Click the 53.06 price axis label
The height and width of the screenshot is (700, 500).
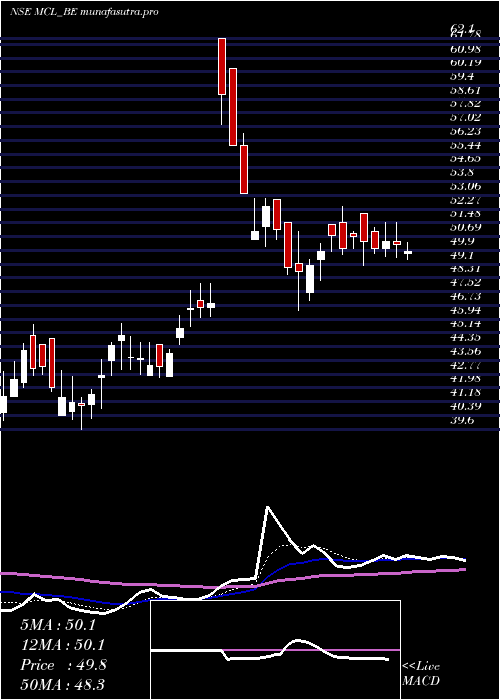[x=465, y=186]
